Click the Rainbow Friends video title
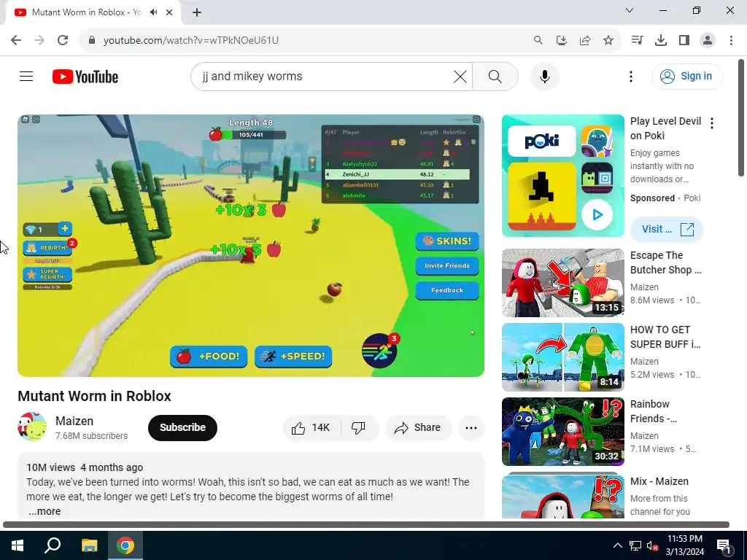Viewport: 747px width, 560px height. 654,411
